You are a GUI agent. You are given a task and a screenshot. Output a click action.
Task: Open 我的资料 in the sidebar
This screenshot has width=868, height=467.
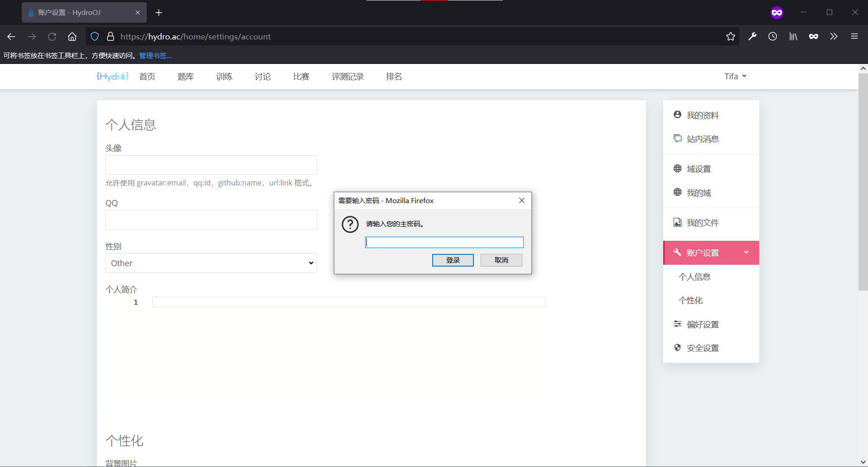pos(711,115)
